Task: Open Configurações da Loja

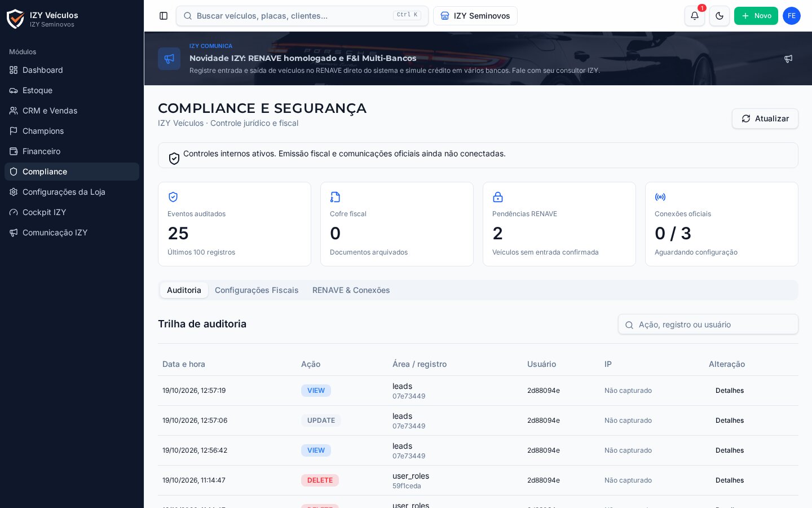Action: tap(72, 192)
